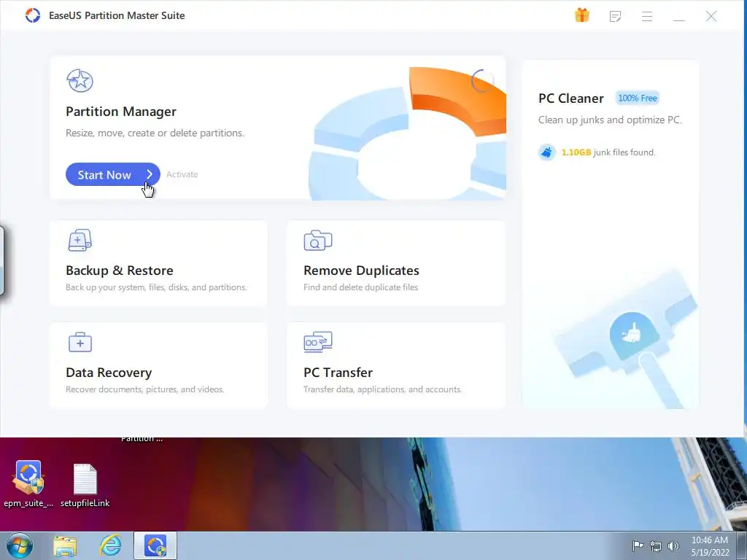This screenshot has width=747, height=560.
Task: Click the volume speaker tray icon
Action: point(673,545)
